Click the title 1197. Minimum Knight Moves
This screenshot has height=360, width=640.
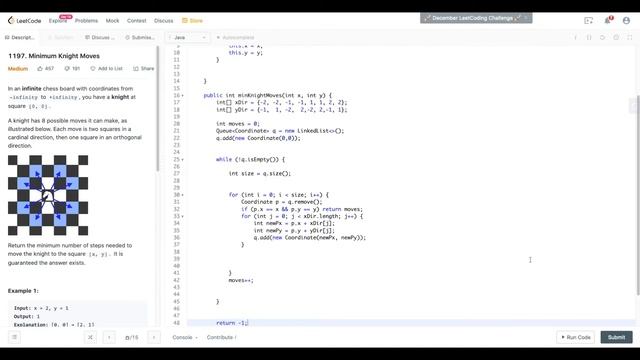coord(54,56)
